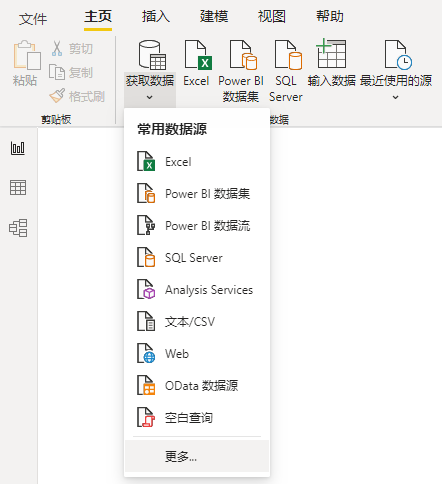Click Power BI 数据集 ribbon icon
Image resolution: width=442 pixels, height=484 pixels.
coord(243,55)
